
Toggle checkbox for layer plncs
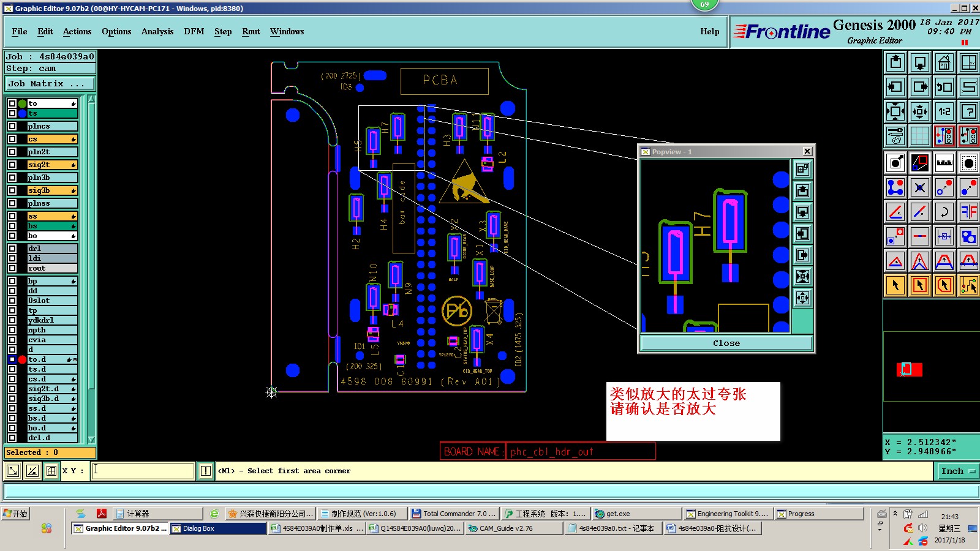[x=12, y=126]
